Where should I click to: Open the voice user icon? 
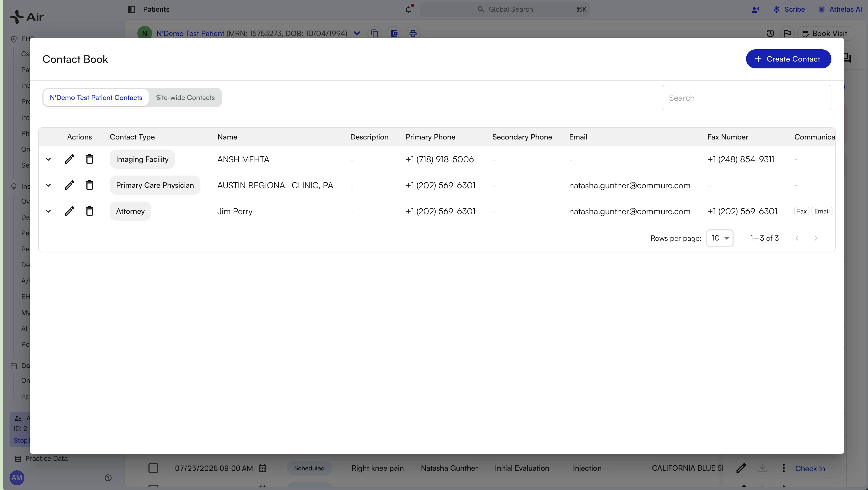[755, 10]
